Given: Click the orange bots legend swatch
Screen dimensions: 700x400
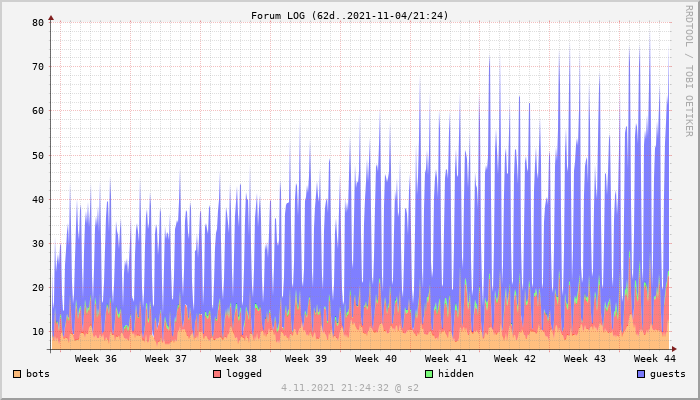Looking at the screenshot, I should 17,374.
